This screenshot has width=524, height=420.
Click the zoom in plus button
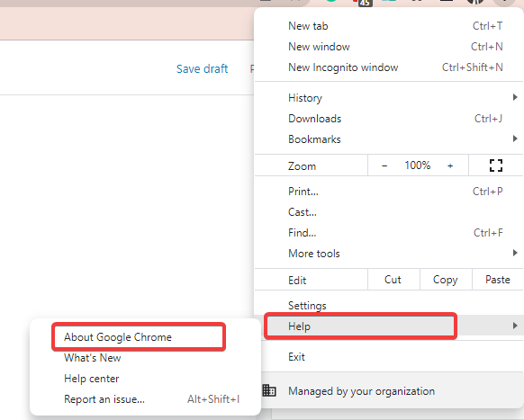point(450,165)
